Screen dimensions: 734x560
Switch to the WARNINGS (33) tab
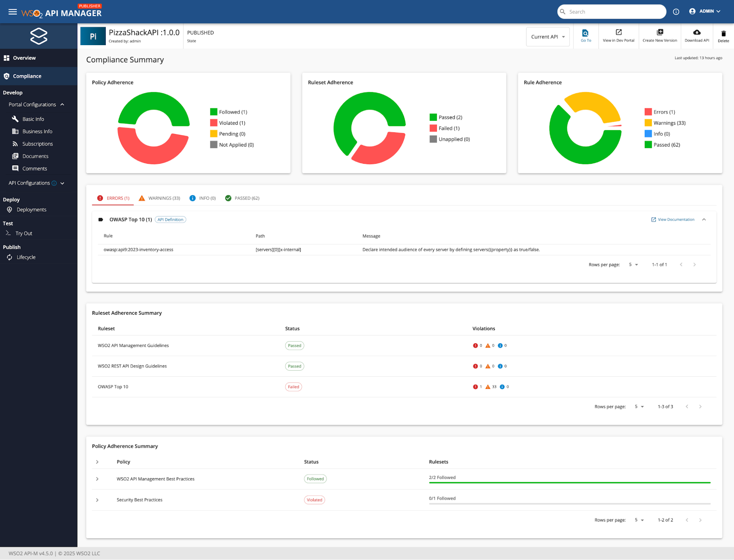(x=159, y=198)
